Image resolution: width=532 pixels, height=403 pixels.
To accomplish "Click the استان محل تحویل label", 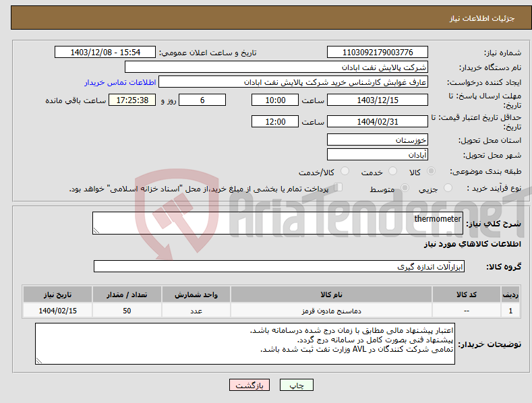I will [x=490, y=140].
